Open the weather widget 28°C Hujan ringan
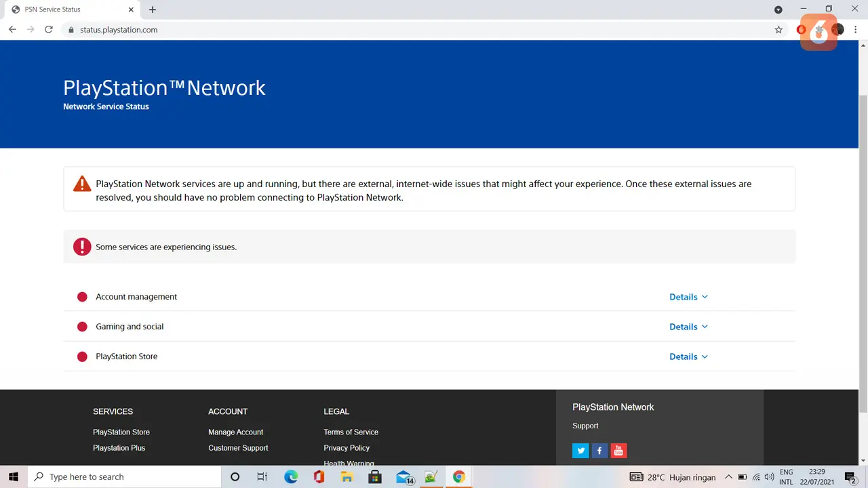Viewport: 868px width, 488px height. (x=673, y=477)
